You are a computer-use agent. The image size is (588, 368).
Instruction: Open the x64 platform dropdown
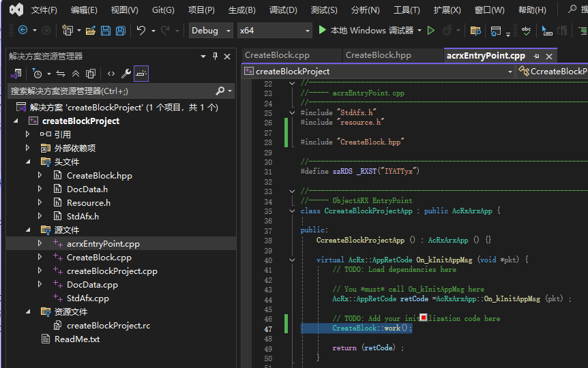click(274, 31)
